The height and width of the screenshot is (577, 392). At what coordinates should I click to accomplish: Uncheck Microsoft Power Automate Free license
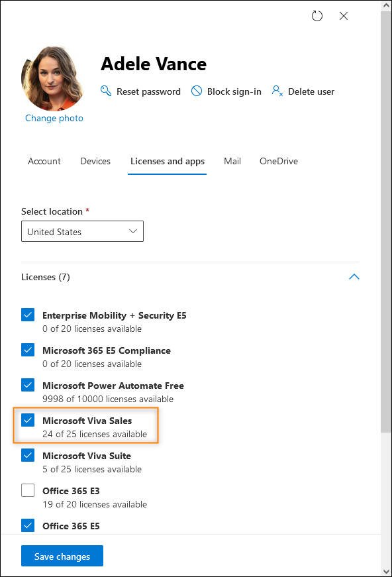28,386
